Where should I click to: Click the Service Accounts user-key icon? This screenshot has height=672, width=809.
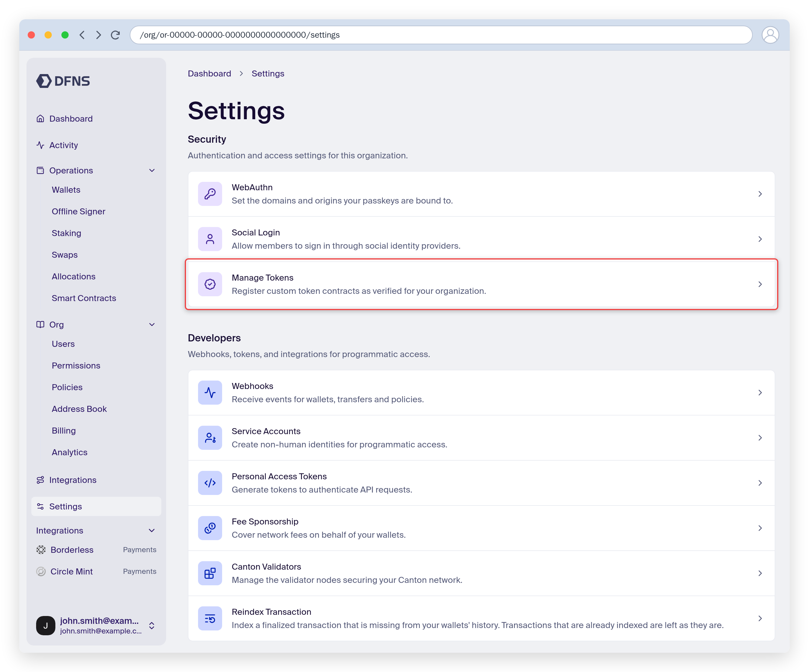click(x=210, y=437)
